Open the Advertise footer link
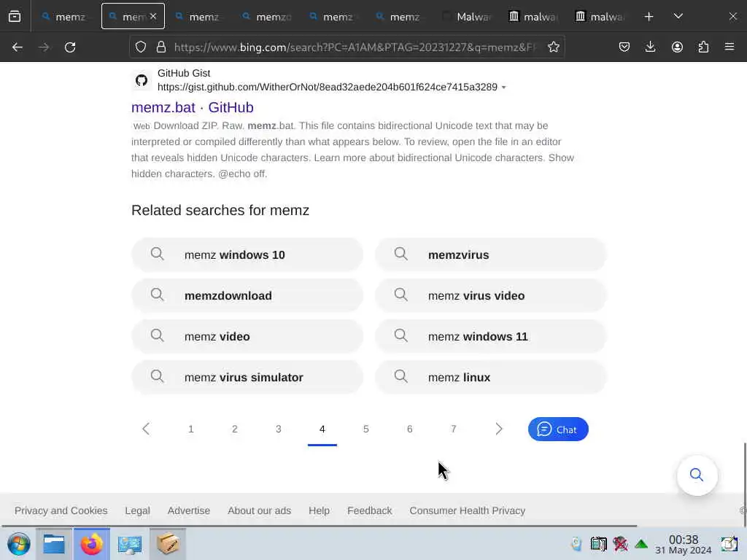This screenshot has width=747, height=560. click(189, 510)
